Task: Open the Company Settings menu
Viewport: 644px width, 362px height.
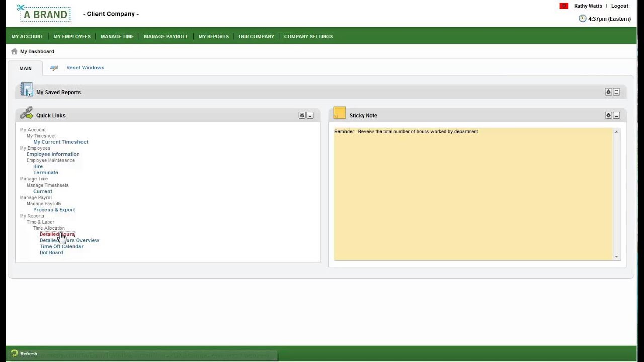Action: tap(308, 36)
